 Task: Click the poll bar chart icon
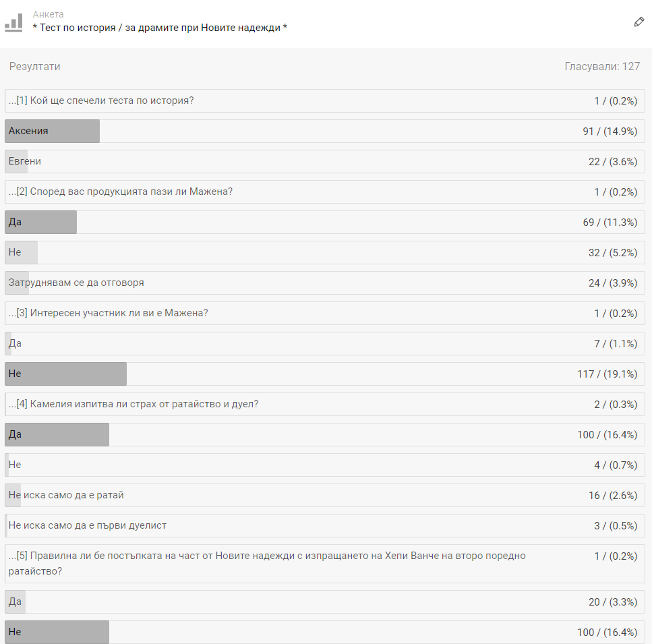13,22
